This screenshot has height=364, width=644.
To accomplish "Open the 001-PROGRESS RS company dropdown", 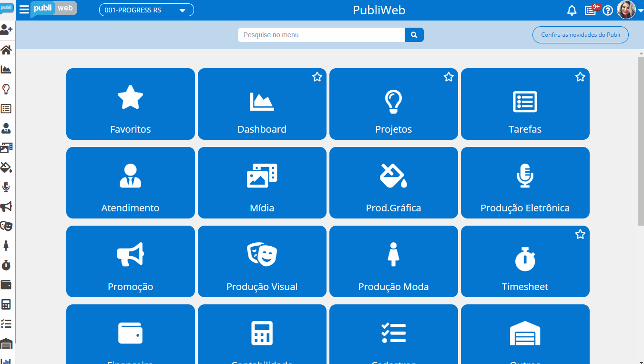I will click(146, 10).
